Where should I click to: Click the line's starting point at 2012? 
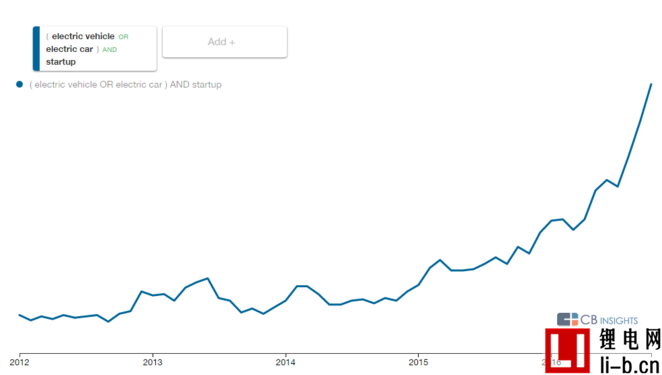[x=19, y=315]
